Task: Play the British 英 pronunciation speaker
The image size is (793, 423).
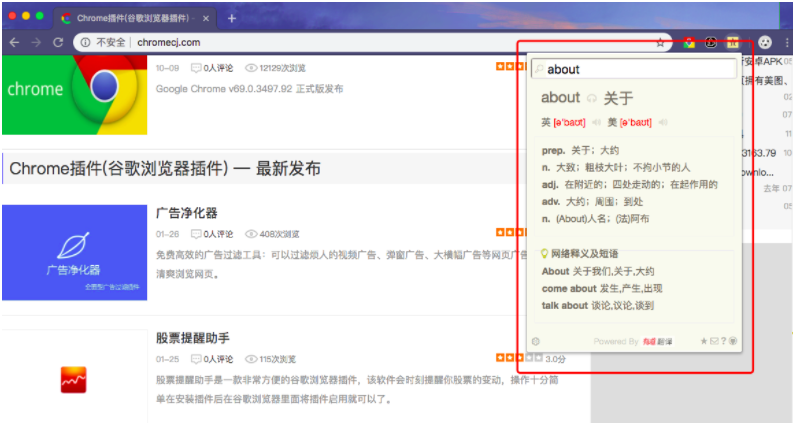Action: tap(596, 122)
